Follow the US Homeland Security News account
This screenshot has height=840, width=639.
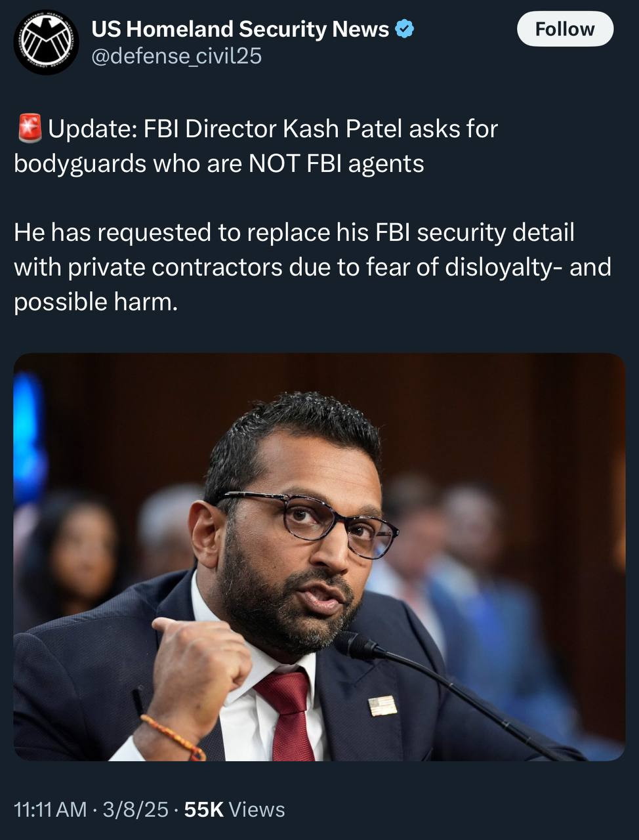pyautogui.click(x=565, y=29)
